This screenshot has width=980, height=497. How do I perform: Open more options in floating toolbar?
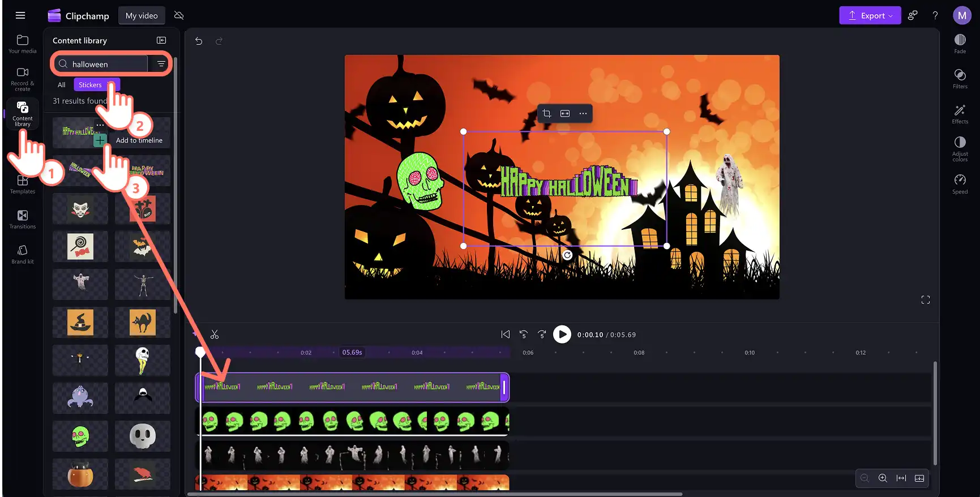point(583,113)
